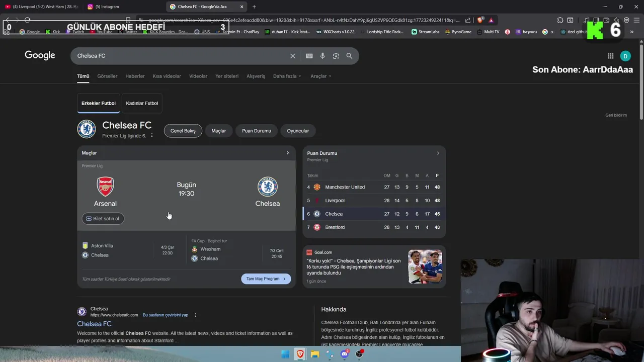Switch to the Kısa videolar tab
Image resolution: width=644 pixels, height=362 pixels.
click(167, 76)
